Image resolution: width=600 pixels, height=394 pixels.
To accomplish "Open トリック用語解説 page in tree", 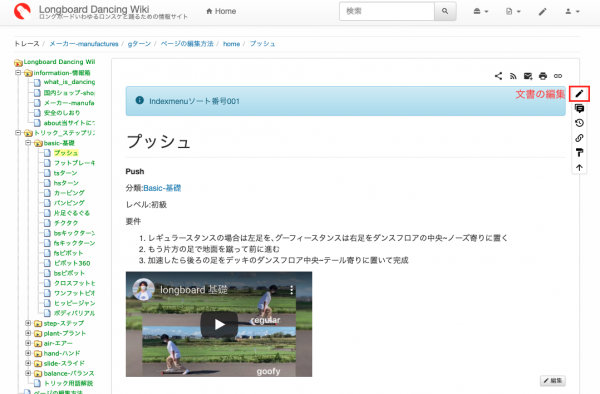I will 68,383.
